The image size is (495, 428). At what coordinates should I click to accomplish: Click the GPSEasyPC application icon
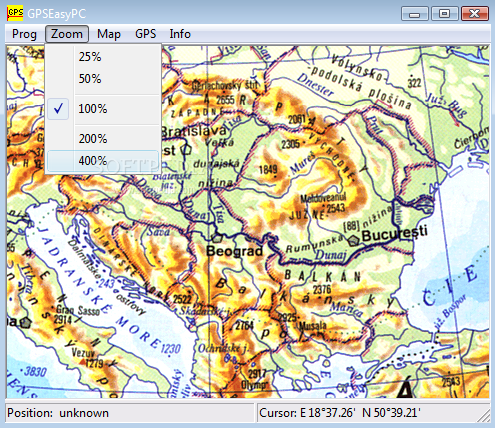tap(15, 13)
